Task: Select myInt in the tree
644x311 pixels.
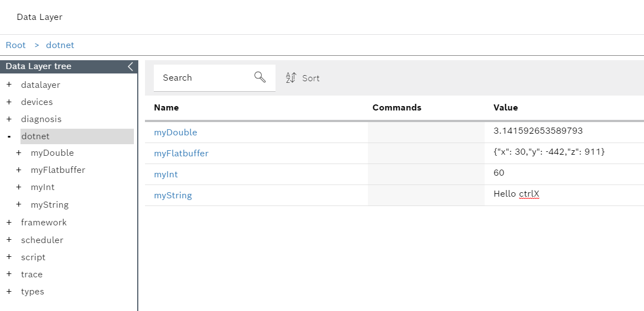Action: coord(43,187)
